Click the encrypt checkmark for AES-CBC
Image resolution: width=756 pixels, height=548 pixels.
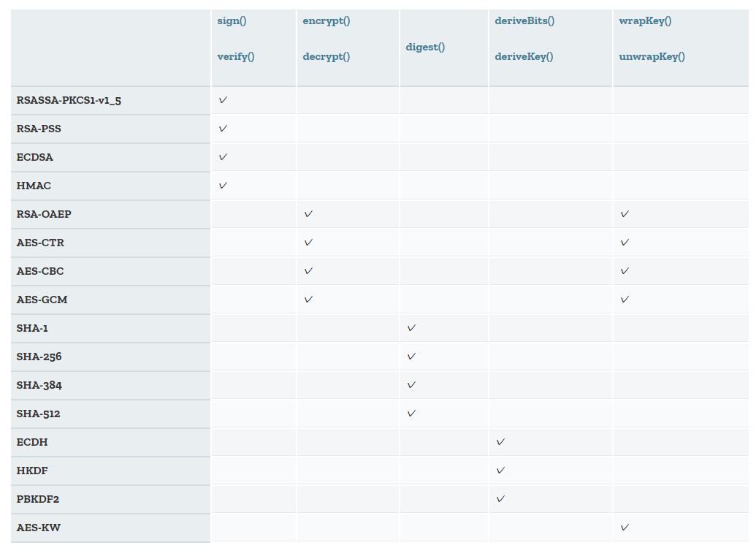pyautogui.click(x=308, y=270)
